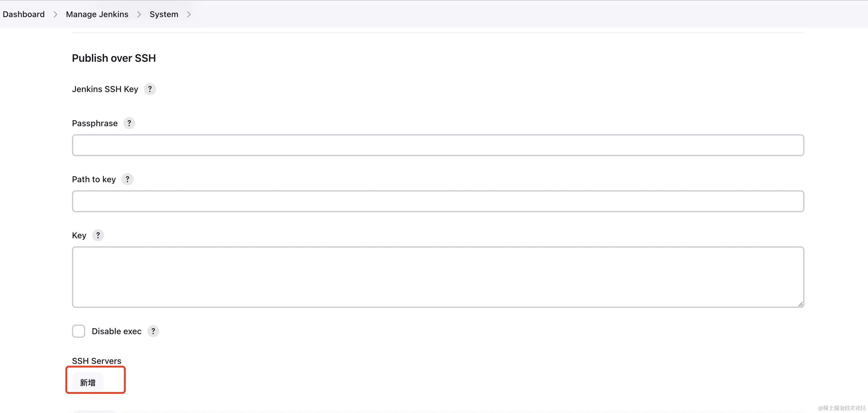Click the Key textarea resize handle
Viewport: 868px width, 413px height.
[x=801, y=304]
